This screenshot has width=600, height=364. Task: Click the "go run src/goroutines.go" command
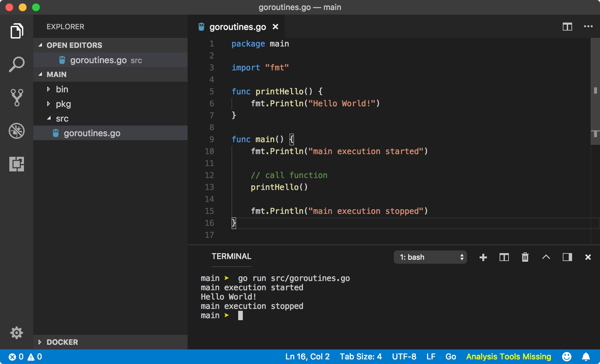coord(294,278)
